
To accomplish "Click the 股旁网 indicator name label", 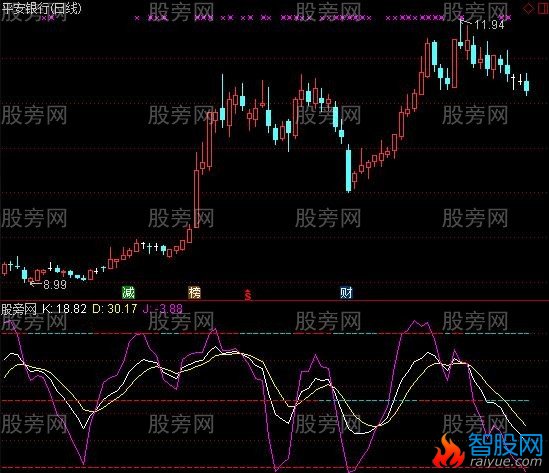I will [19, 309].
